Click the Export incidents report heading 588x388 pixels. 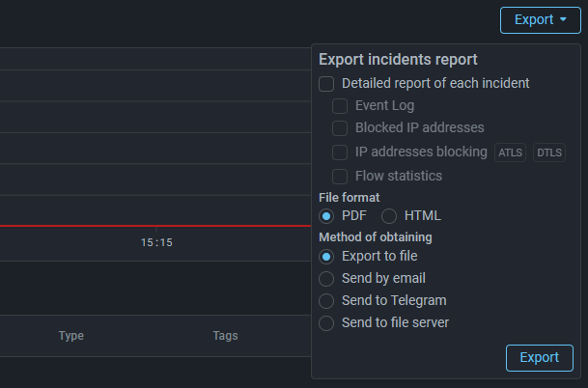tap(398, 60)
